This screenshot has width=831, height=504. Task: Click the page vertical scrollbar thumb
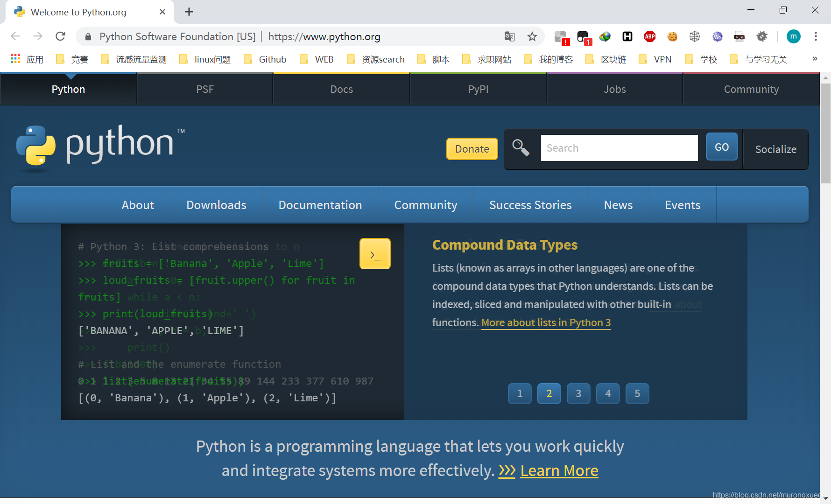825,133
